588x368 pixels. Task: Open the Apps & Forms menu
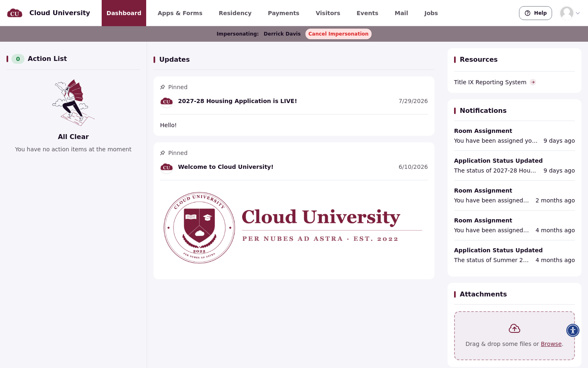(180, 13)
